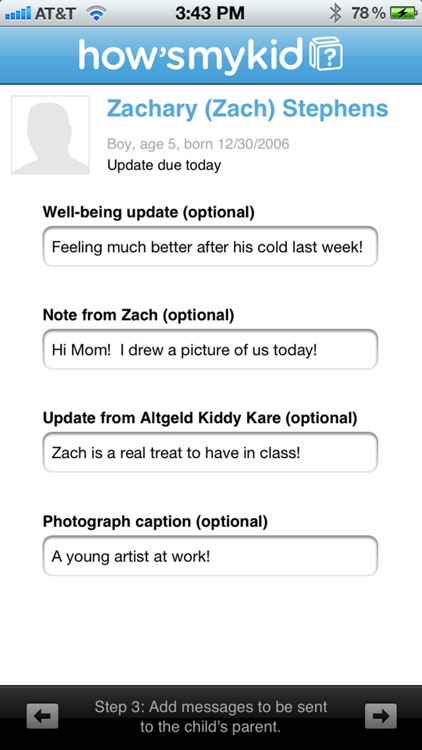Screen dimensions: 422x750
Task: Tap the Step 3 instruction text
Action: (x=211, y=716)
